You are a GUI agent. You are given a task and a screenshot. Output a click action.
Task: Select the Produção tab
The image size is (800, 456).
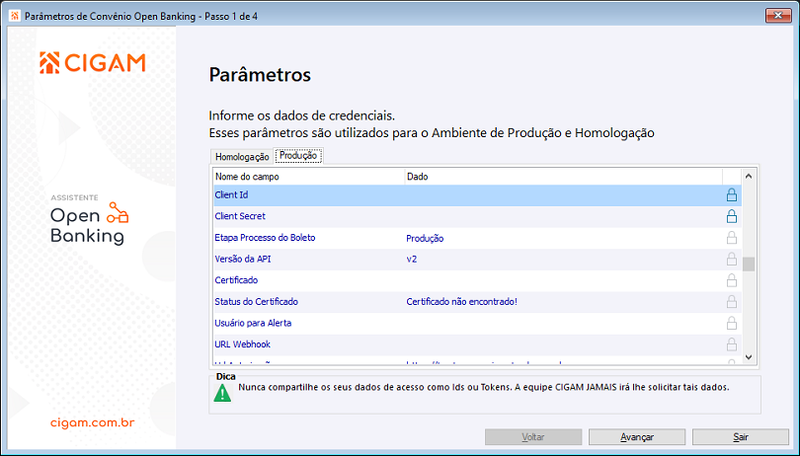click(298, 156)
